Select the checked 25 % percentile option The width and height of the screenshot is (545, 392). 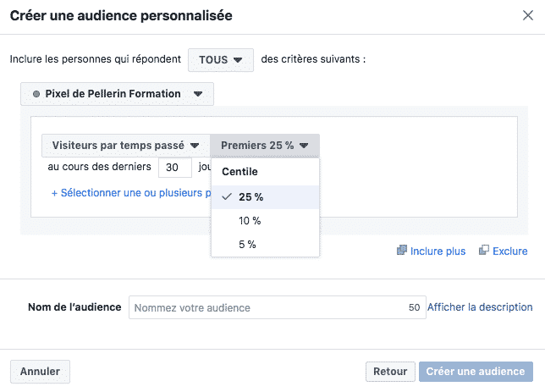tap(250, 197)
